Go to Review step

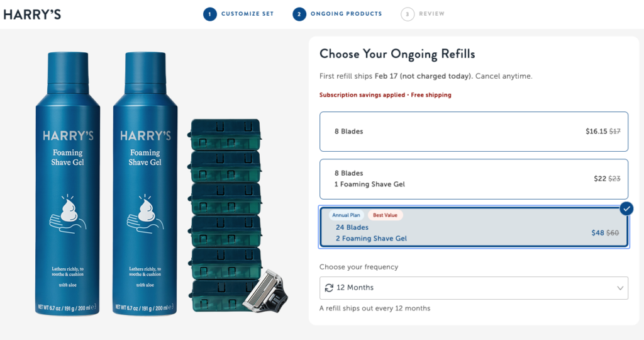click(x=432, y=14)
